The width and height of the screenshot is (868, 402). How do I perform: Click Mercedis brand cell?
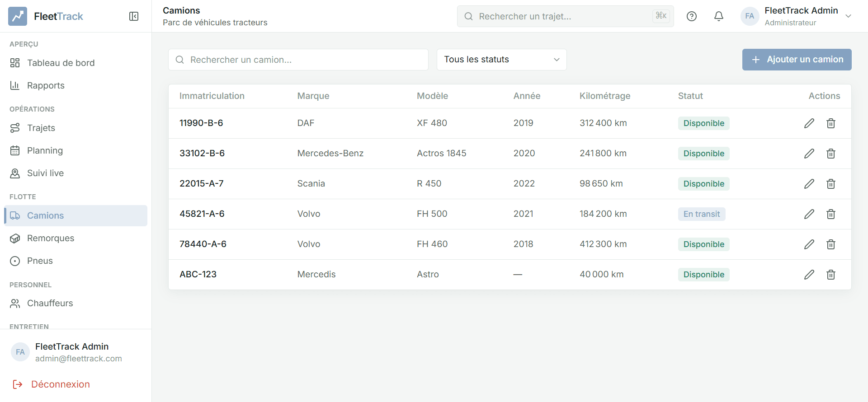tap(316, 275)
